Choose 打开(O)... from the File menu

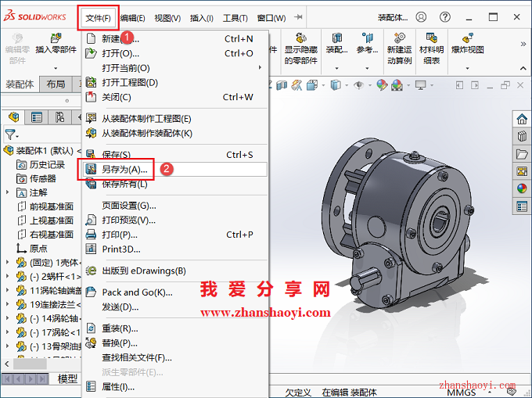pyautogui.click(x=175, y=53)
